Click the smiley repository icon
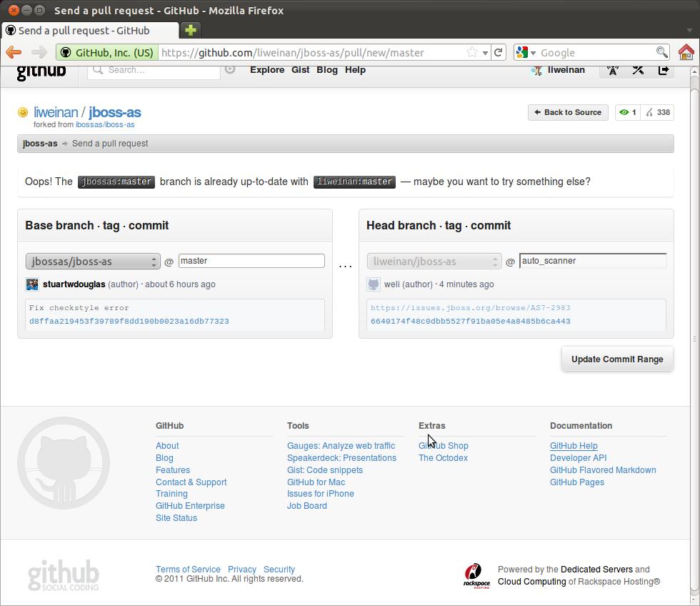 (x=23, y=112)
